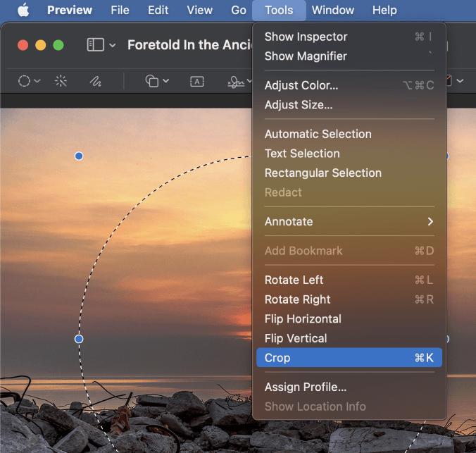Click the left-middle selection handle on ellipse
The image size is (476, 453).
(x=79, y=339)
